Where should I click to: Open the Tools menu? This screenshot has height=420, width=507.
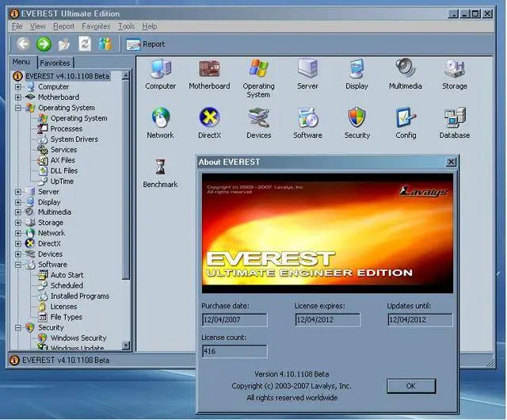126,26
